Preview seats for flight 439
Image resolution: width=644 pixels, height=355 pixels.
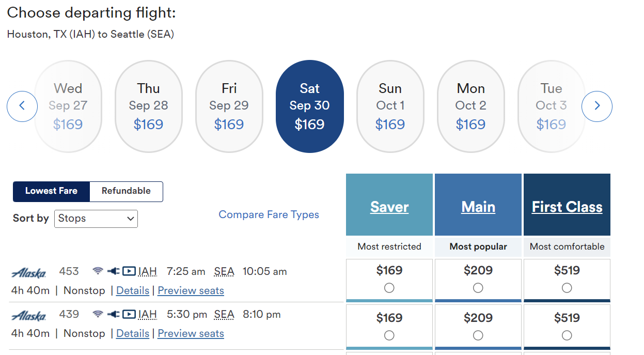click(191, 333)
